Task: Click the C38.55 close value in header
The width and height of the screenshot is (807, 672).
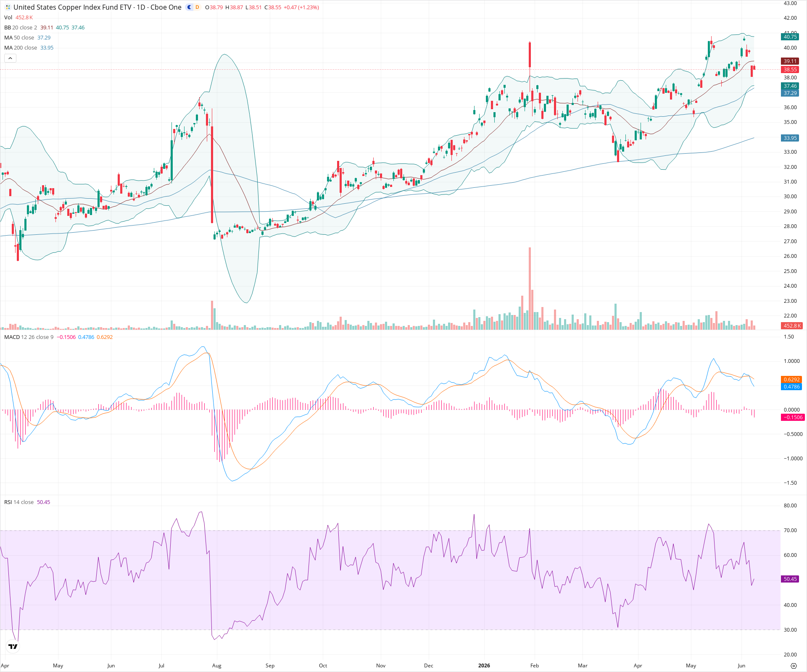Action: click(x=273, y=7)
